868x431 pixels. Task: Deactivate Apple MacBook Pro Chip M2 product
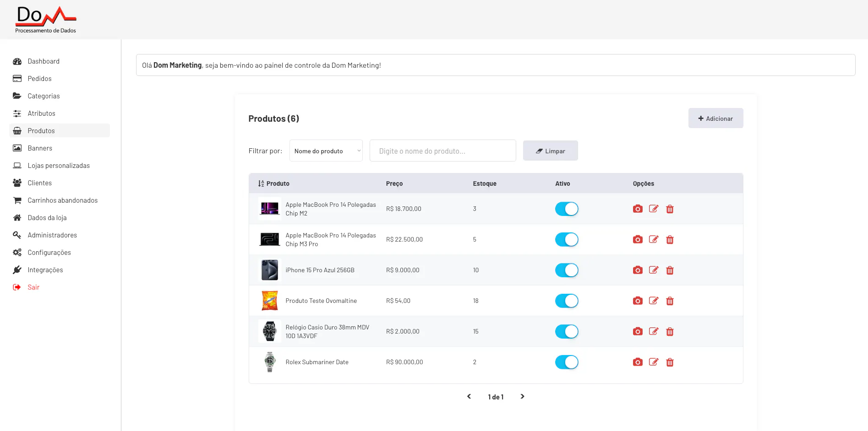567,209
